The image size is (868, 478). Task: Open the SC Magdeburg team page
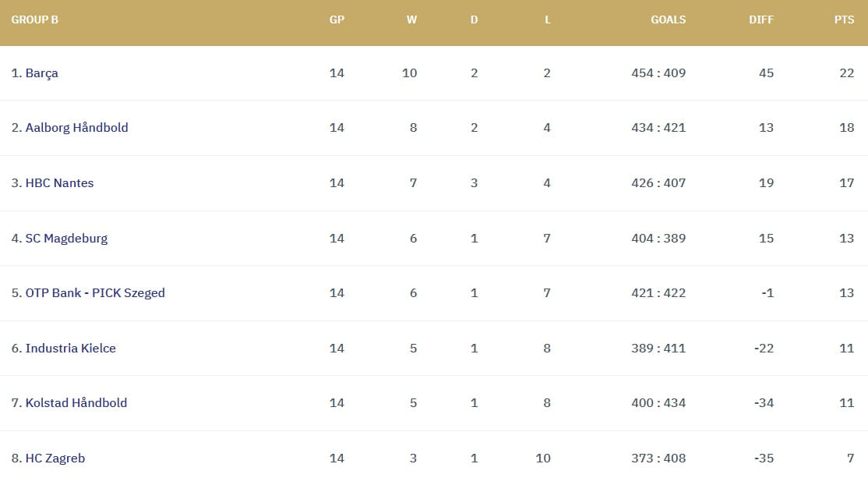pyautogui.click(x=66, y=239)
